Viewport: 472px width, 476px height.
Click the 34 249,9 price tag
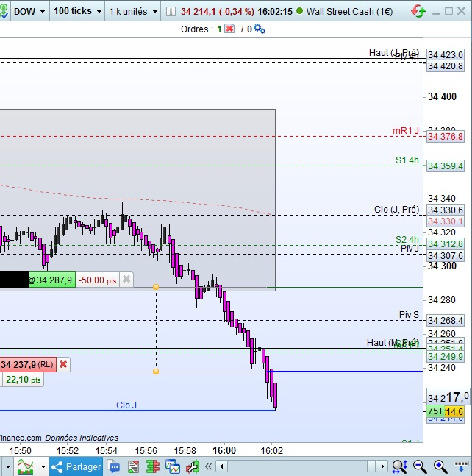click(x=446, y=356)
